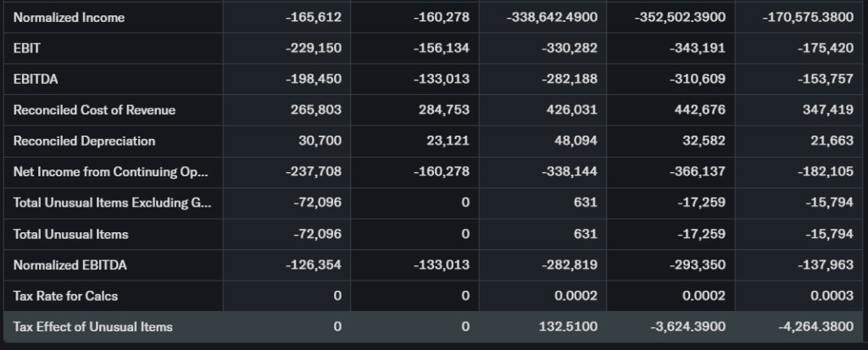Click the Reconciled Depreciation row label

84,141
